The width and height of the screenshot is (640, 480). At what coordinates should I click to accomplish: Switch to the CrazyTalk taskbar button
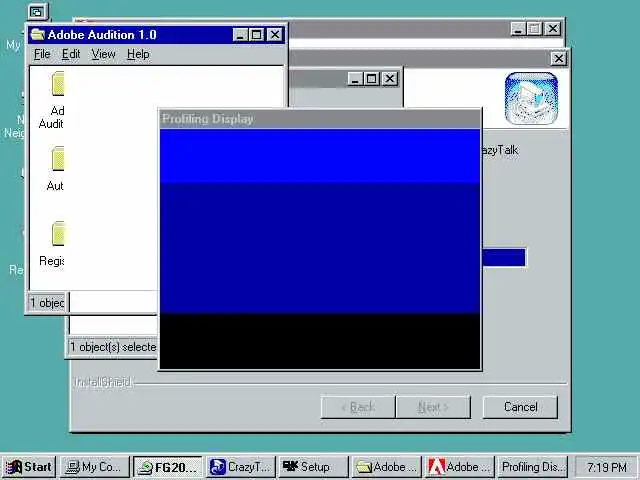coord(240,467)
